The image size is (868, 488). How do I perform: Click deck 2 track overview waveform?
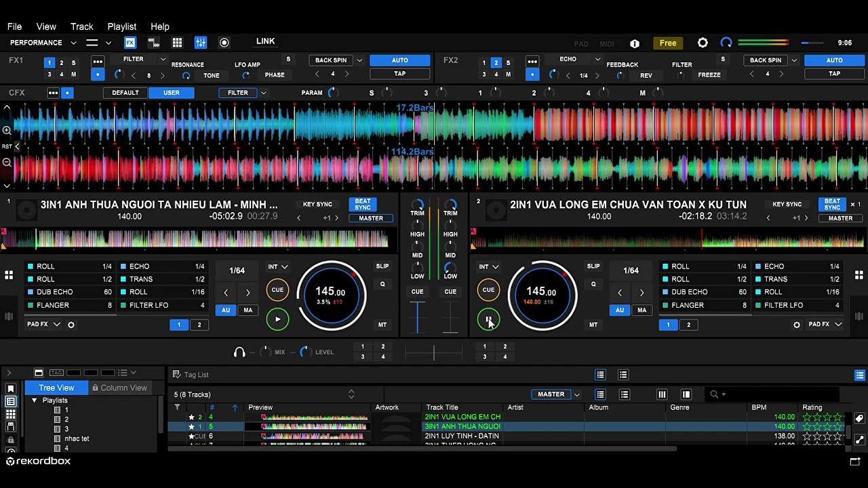(668, 238)
